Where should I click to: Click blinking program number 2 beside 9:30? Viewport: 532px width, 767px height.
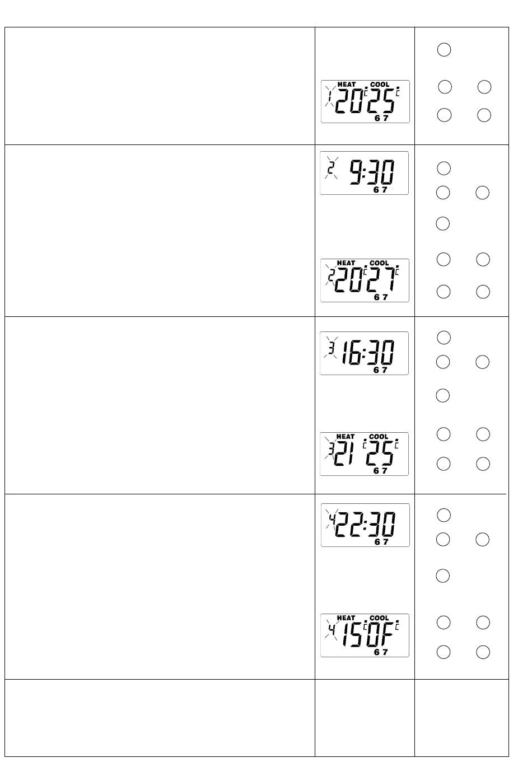[331, 167]
